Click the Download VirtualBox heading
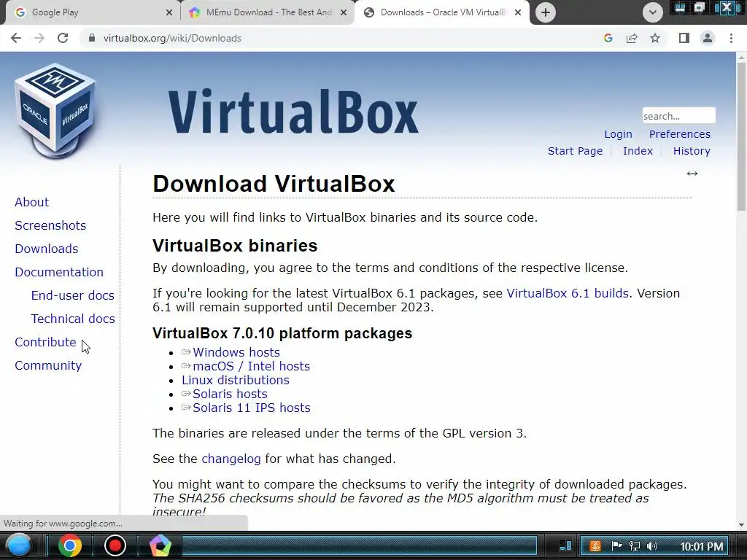This screenshot has height=560, width=747. coord(274,184)
